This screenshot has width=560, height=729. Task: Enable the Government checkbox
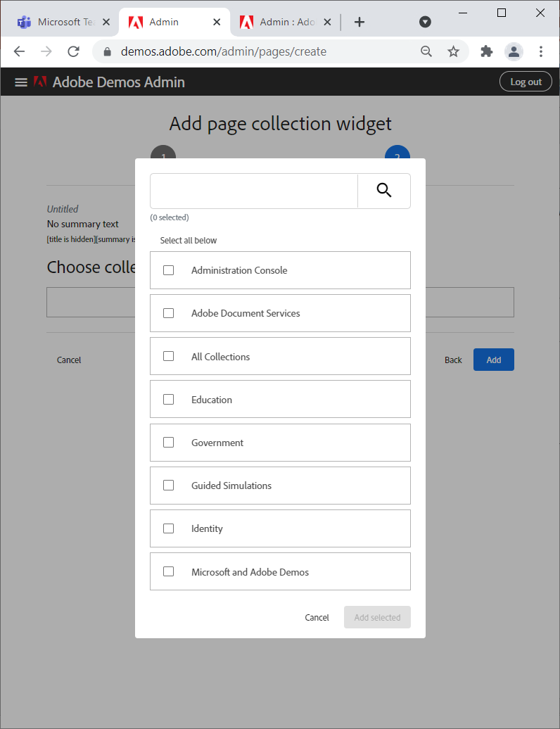tap(169, 442)
